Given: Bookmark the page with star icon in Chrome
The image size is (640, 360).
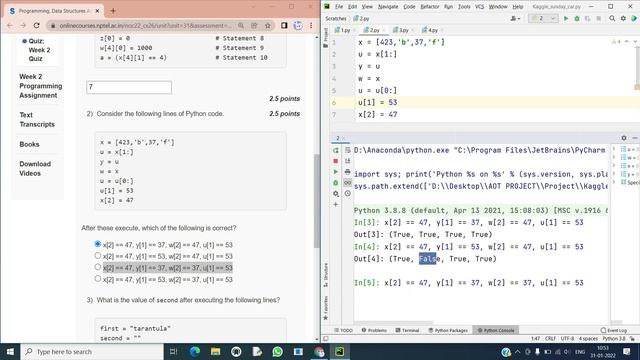Looking at the screenshot, I should pyautogui.click(x=268, y=26).
